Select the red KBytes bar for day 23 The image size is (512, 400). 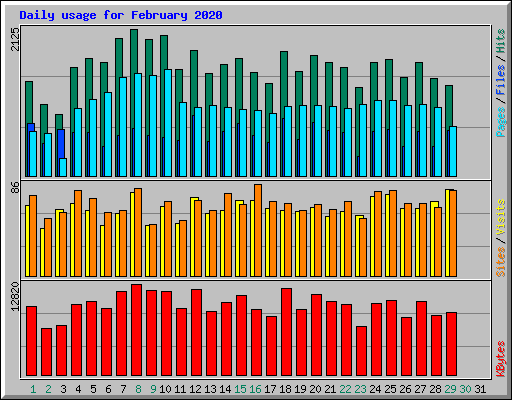(361, 351)
